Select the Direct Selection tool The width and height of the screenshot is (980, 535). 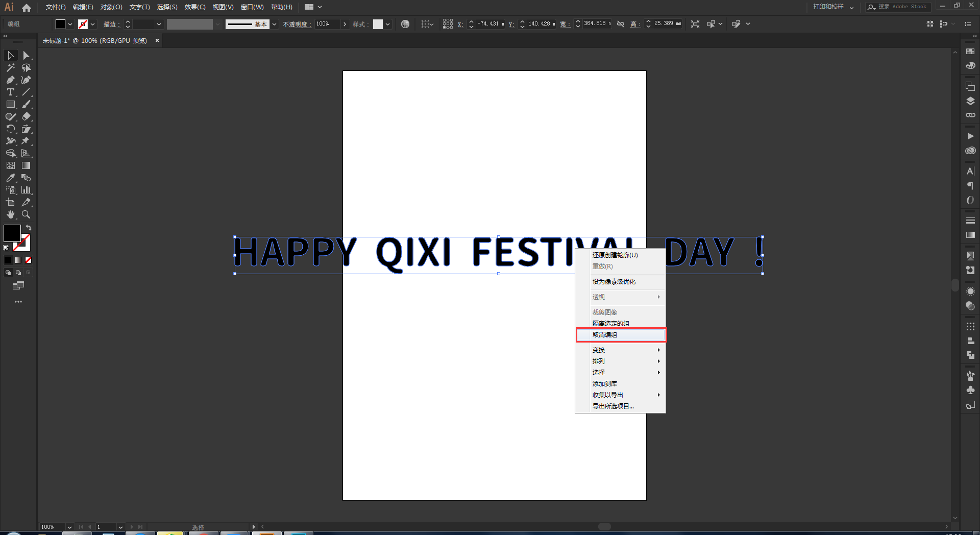[x=27, y=55]
